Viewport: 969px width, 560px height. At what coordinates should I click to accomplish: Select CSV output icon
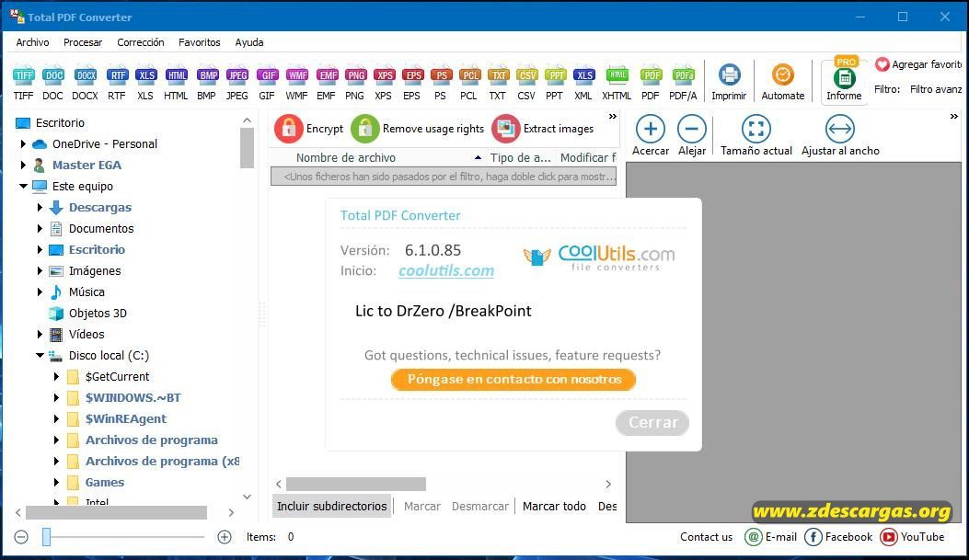click(x=526, y=82)
